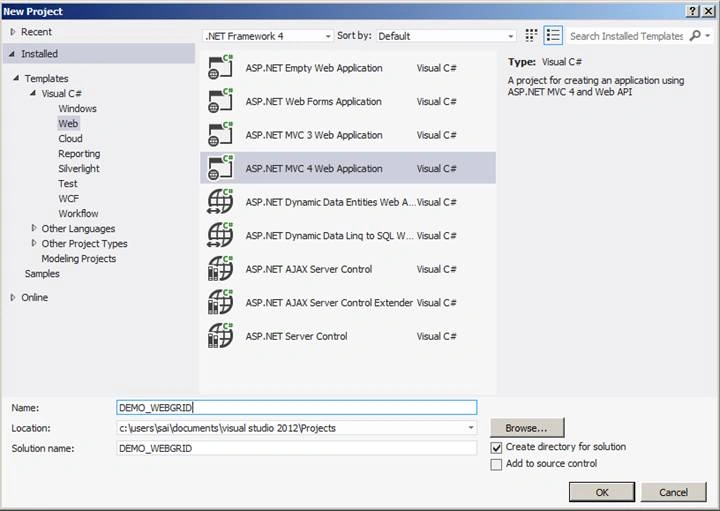720x511 pixels.
Task: Expand the Other Project Types node
Action: (34, 243)
